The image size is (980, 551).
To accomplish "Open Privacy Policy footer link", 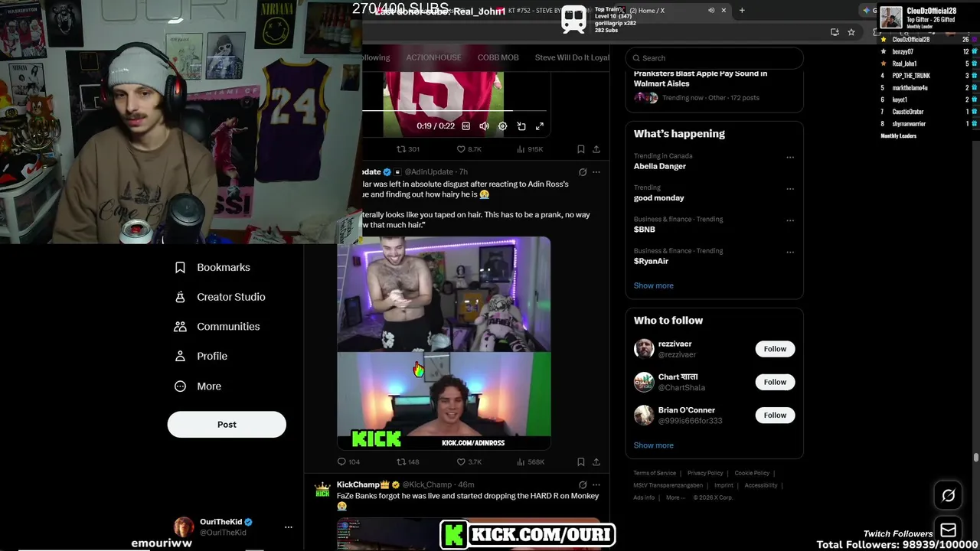I will pyautogui.click(x=705, y=474).
